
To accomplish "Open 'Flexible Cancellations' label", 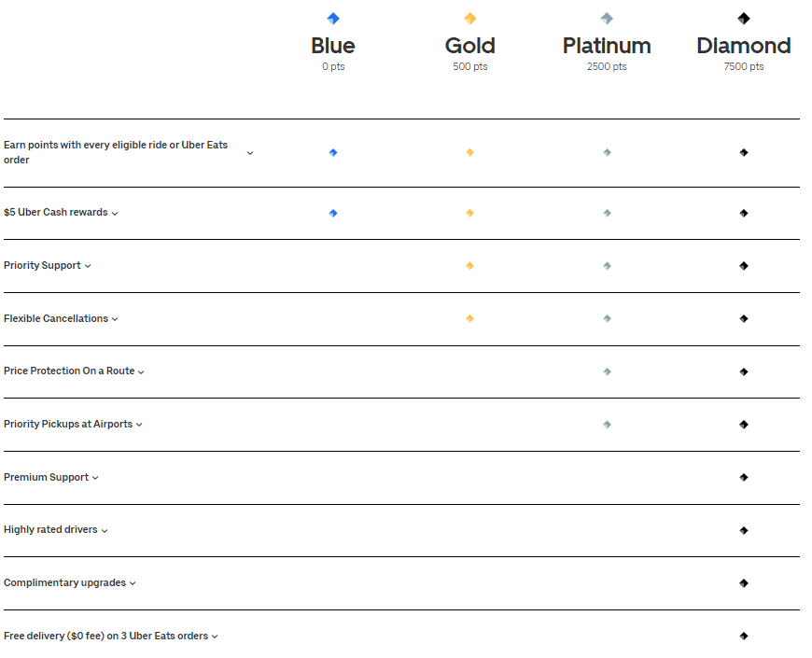I will [x=56, y=318].
